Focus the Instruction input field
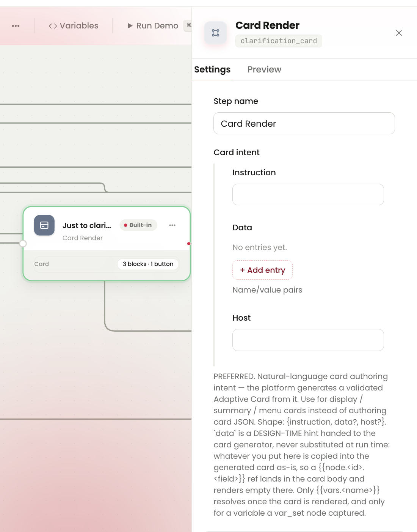Viewport: 417px width, 532px height. point(308,194)
